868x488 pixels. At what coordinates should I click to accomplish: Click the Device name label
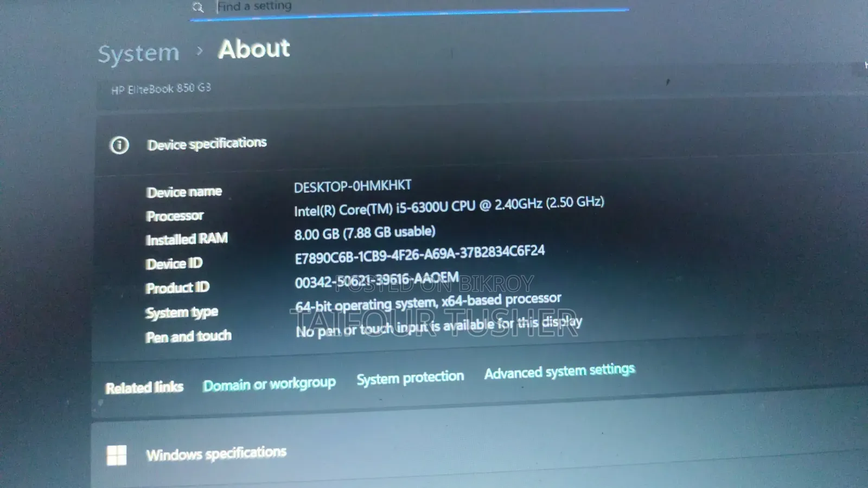[x=184, y=192]
